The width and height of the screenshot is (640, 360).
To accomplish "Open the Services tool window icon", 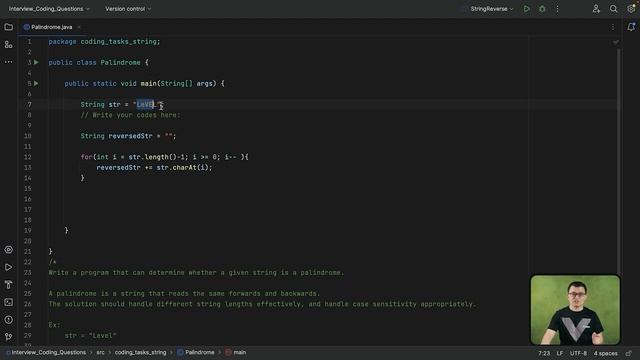I will pyautogui.click(x=8, y=250).
